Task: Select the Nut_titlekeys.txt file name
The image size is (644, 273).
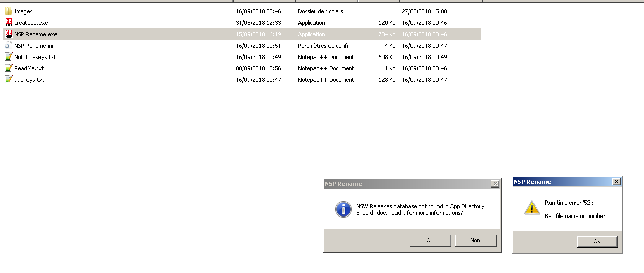Action: (x=35, y=57)
